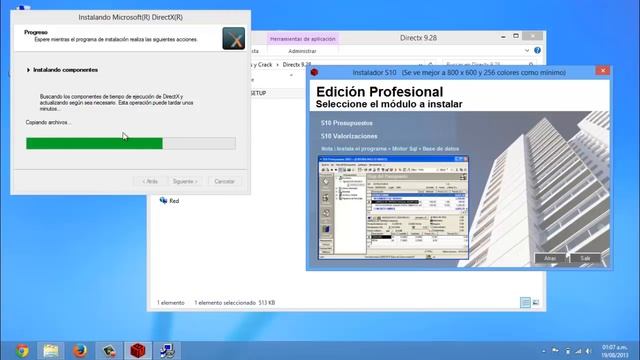Screen dimensions: 640x360
Task: Click the Atras button in S10 installer
Action: point(550,258)
